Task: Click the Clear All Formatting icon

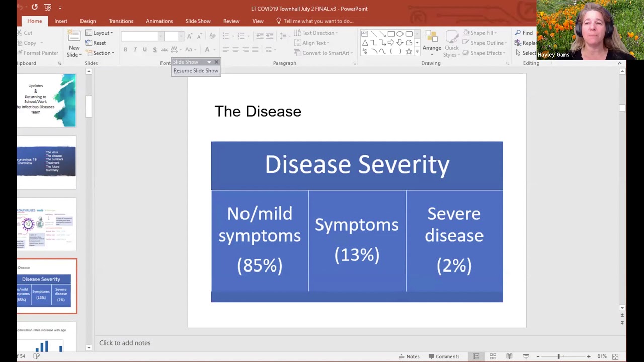Action: 212,36
